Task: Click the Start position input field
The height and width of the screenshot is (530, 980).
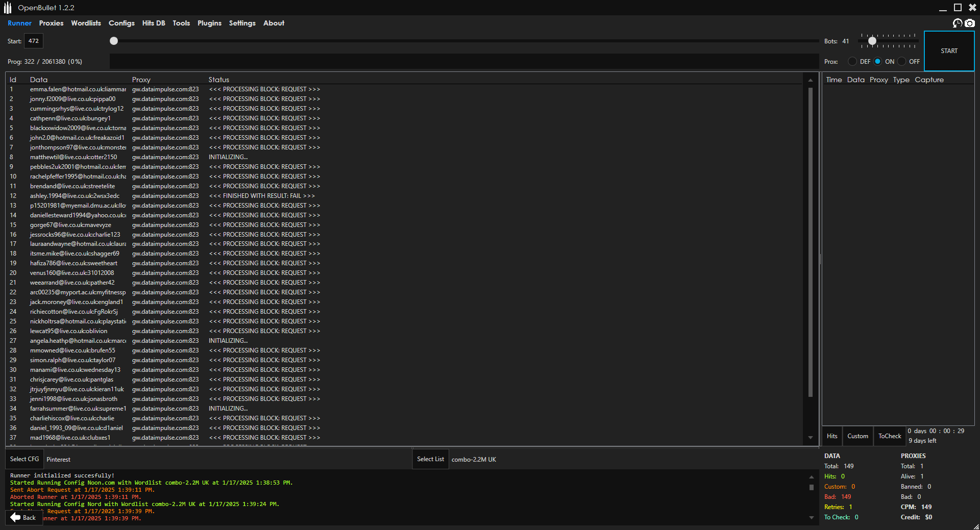Action: coord(34,41)
